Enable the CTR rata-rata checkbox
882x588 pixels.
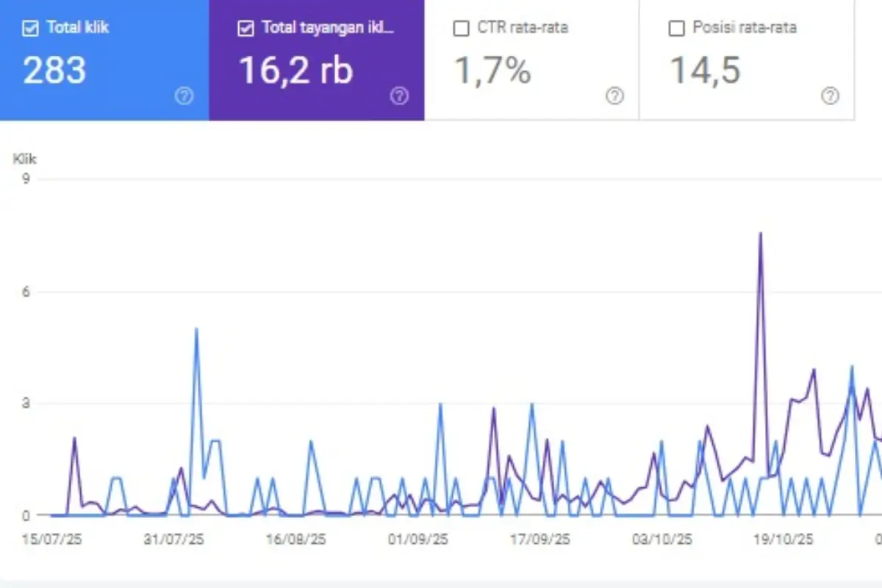461,29
